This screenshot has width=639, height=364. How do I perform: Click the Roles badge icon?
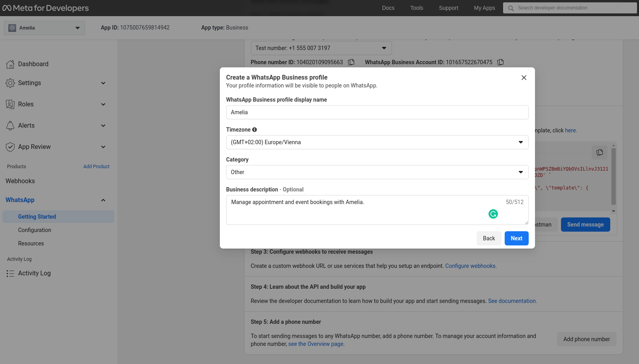10,104
